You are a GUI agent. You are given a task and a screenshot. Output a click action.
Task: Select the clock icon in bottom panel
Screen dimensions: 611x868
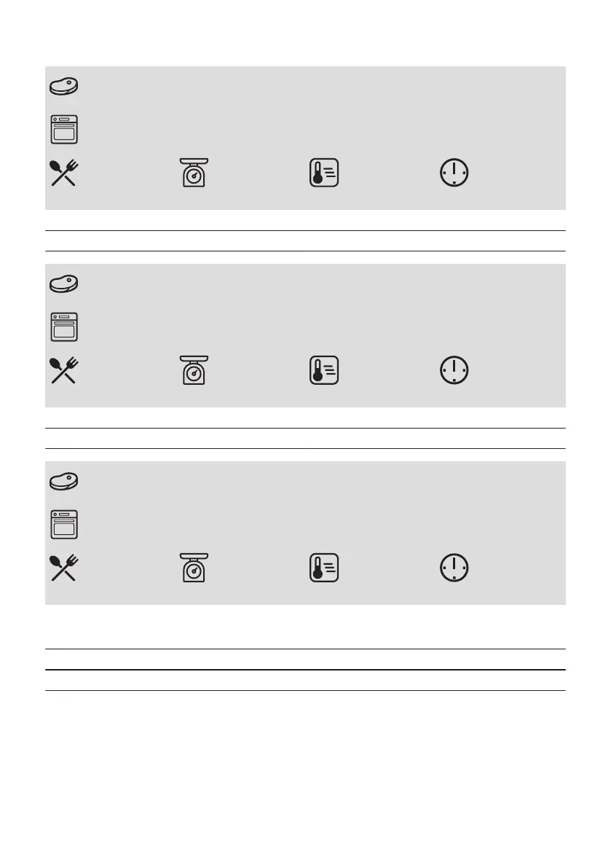tap(454, 568)
